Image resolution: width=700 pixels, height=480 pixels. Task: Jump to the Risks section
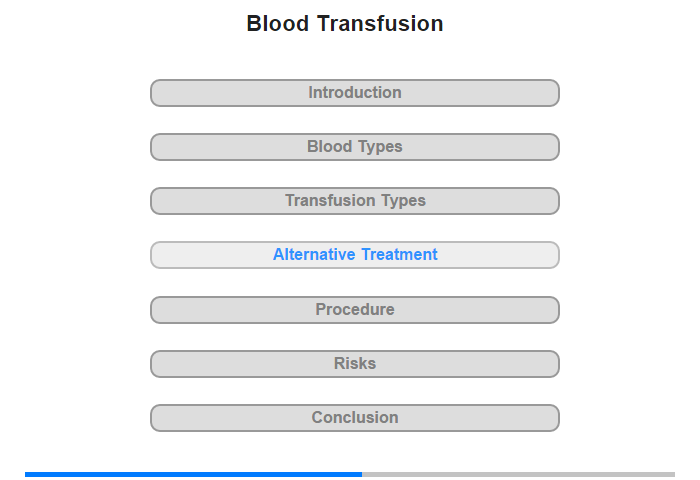point(354,364)
